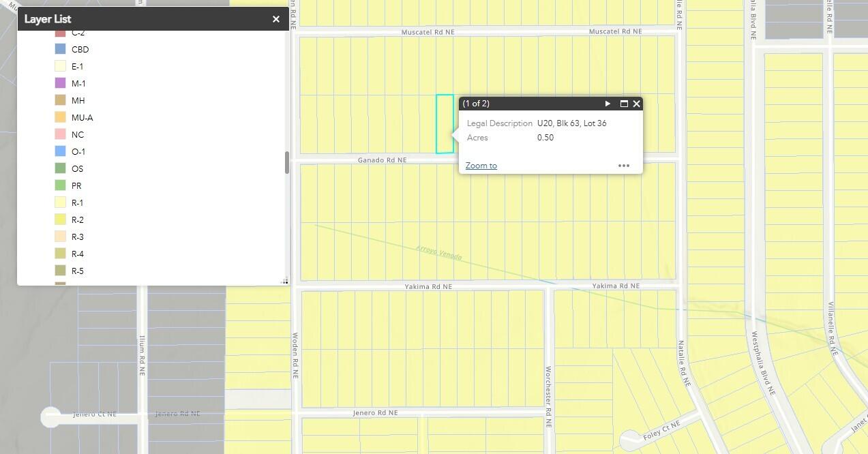The height and width of the screenshot is (454, 868).
Task: Click the R-1 legend label
Action: click(x=78, y=202)
